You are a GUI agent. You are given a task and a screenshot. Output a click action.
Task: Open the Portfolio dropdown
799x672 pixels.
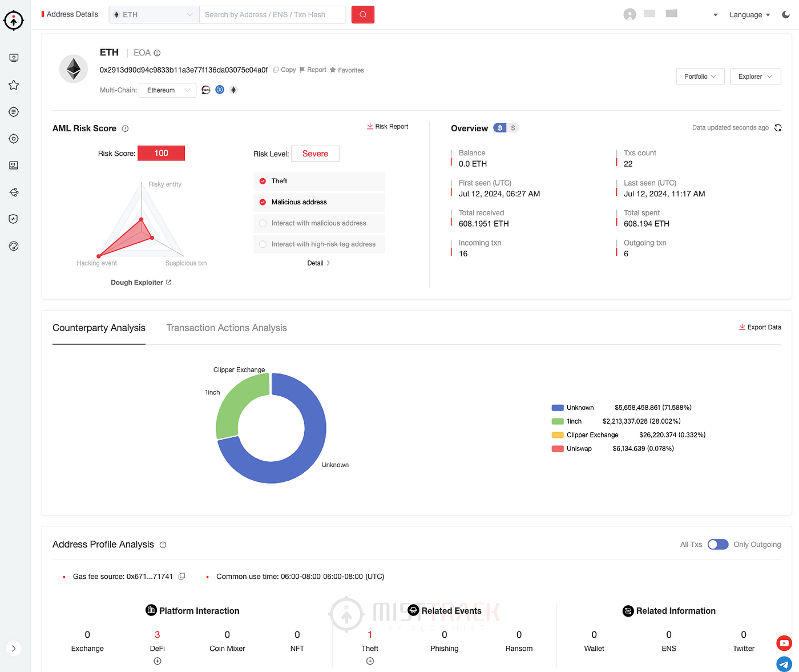tap(700, 77)
